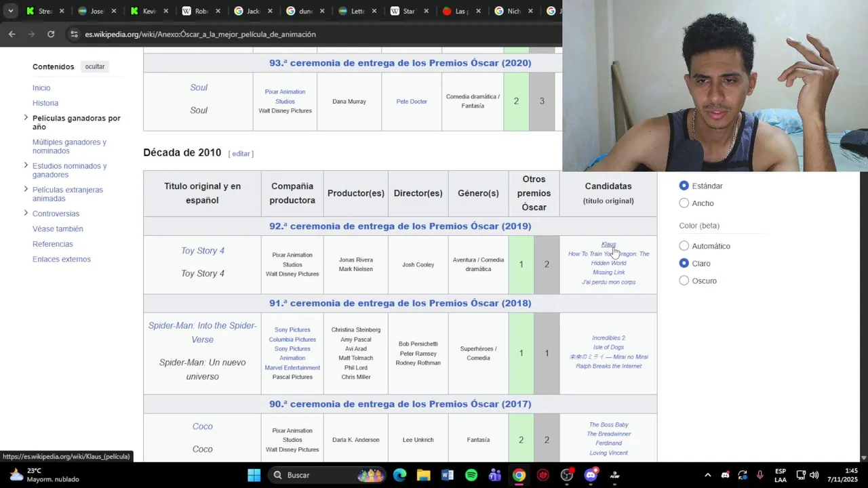Switch to the 'Kevi' tab
Viewport: 868px width, 488px height.
[x=150, y=11]
